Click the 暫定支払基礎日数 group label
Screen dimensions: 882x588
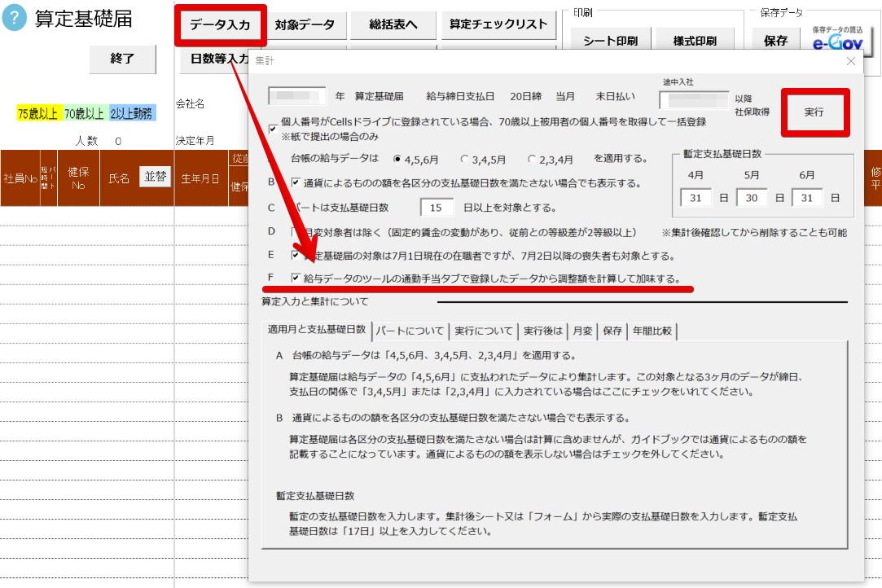(x=722, y=154)
